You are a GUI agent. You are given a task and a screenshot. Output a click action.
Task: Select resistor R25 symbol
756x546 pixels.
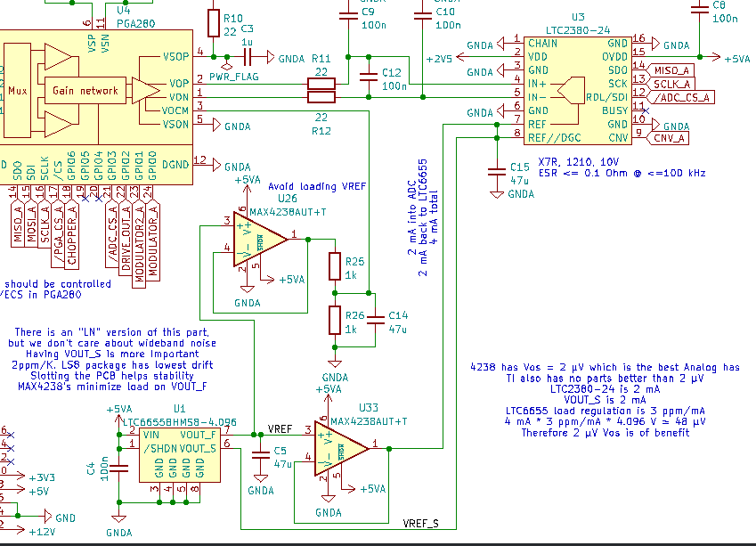pyautogui.click(x=335, y=265)
